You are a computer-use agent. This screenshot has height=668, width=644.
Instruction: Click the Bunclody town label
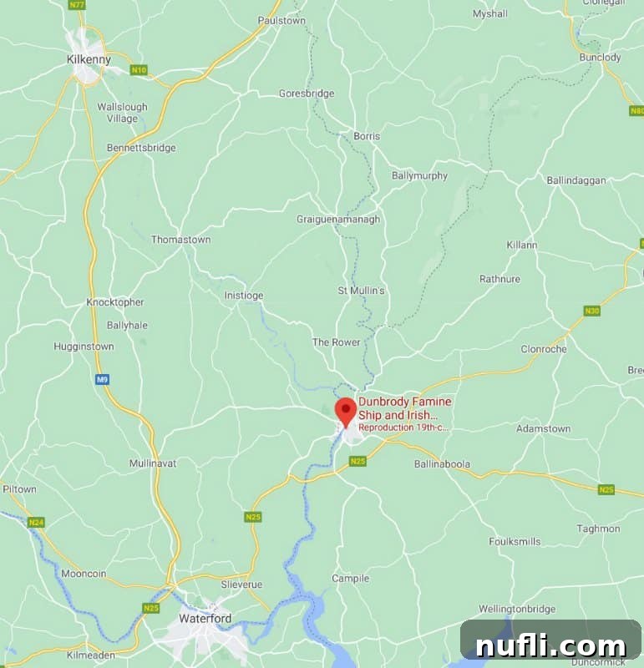point(600,58)
